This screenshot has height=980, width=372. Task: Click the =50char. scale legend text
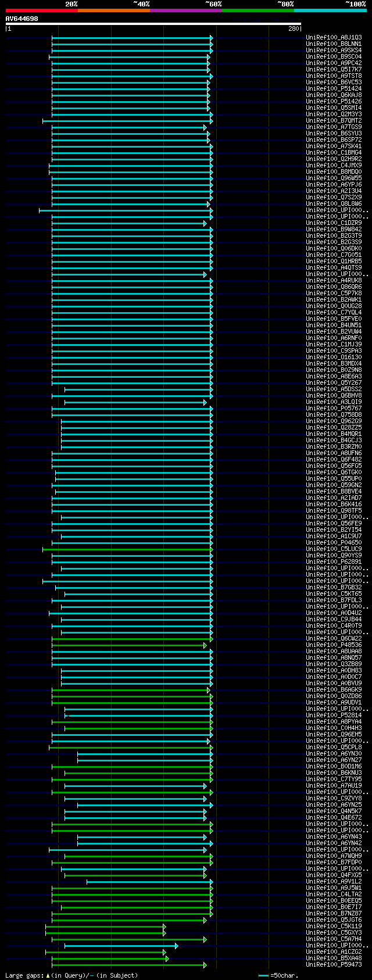[x=284, y=975]
